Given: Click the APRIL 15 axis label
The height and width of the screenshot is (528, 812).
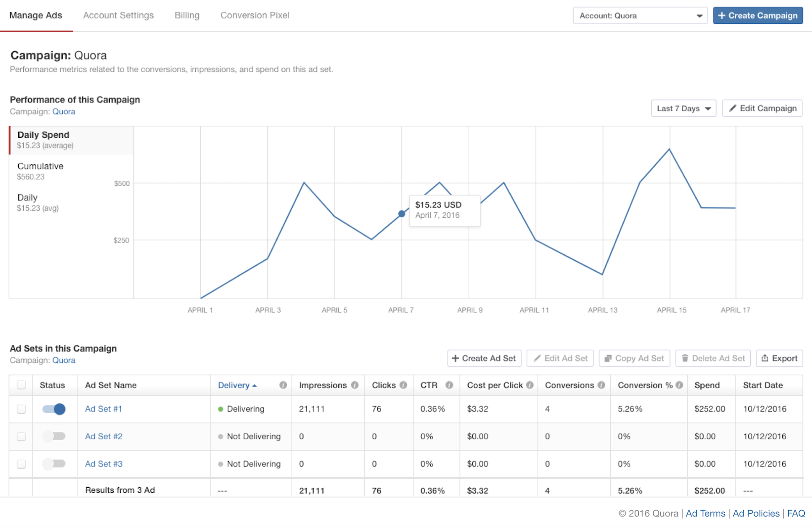Looking at the screenshot, I should [672, 310].
